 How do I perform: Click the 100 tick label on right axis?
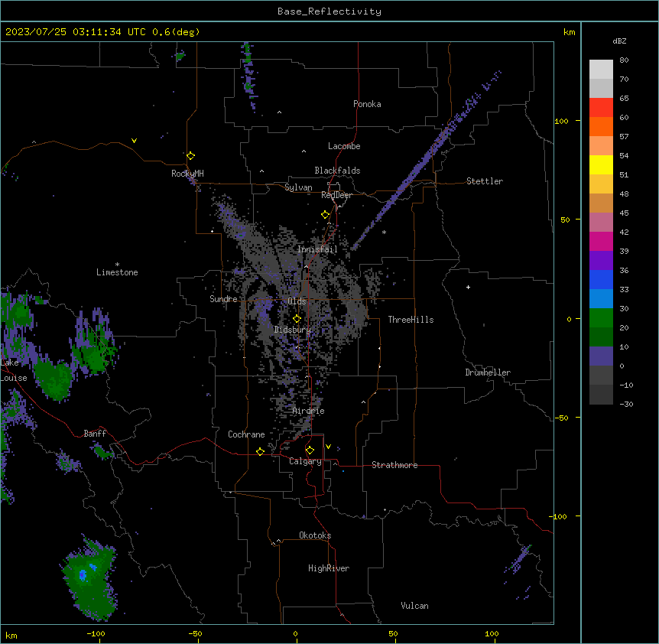tap(561, 121)
